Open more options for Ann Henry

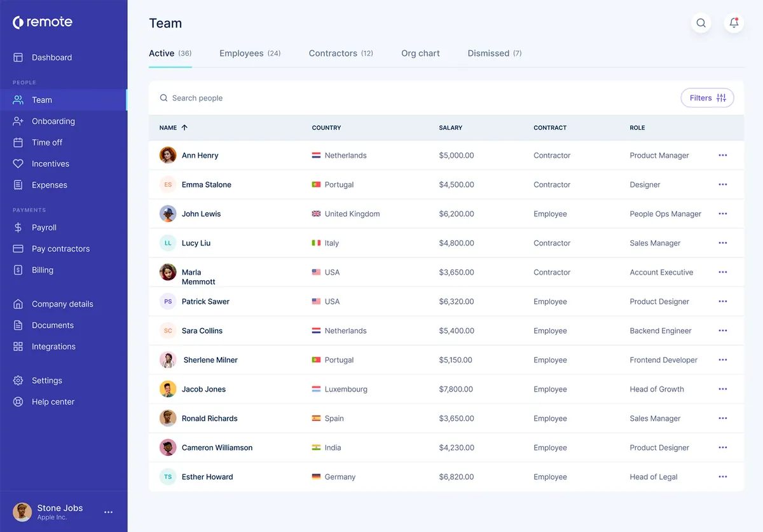[x=722, y=155]
